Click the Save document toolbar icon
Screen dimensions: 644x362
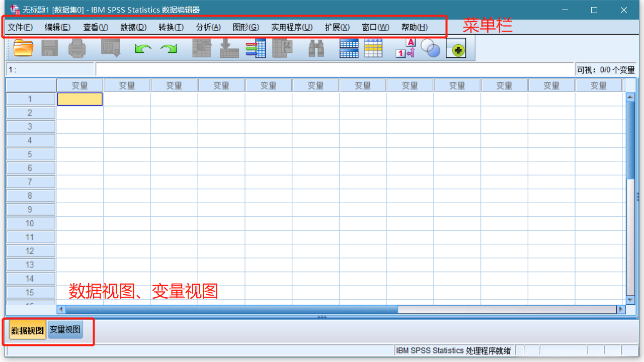tap(49, 47)
